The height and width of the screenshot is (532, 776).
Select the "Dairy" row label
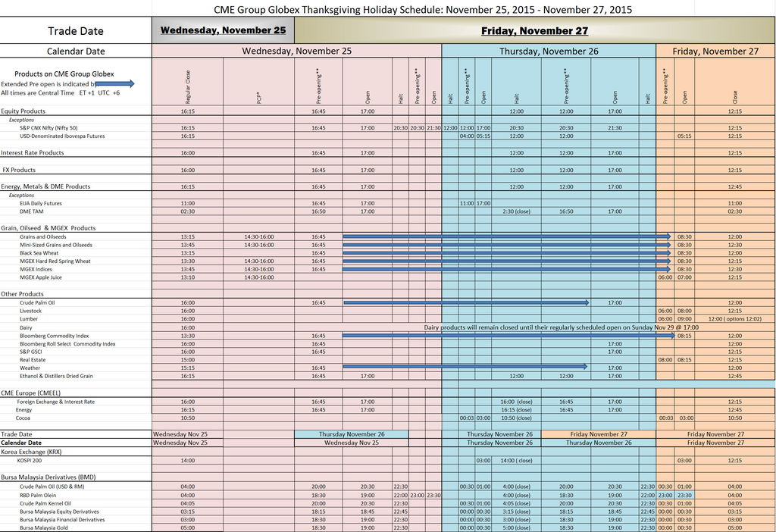click(x=26, y=327)
